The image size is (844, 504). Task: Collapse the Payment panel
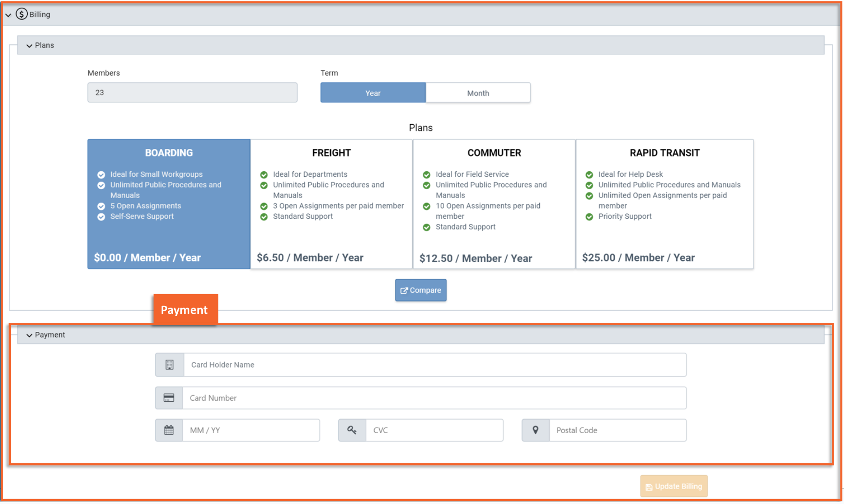click(x=29, y=335)
